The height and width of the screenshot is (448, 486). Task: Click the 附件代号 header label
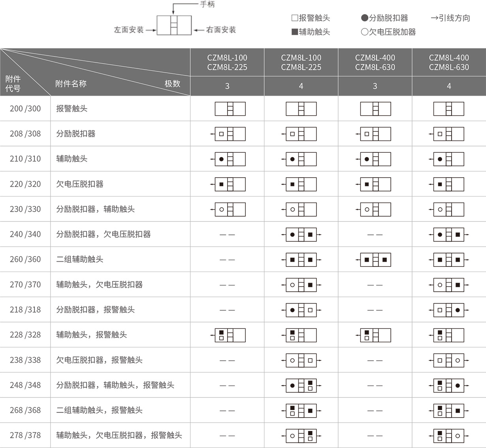coord(13,84)
